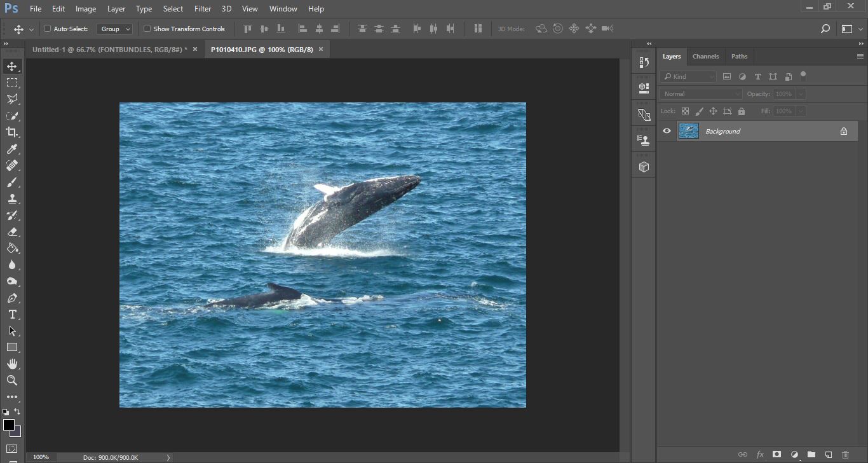This screenshot has height=463, width=868.
Task: Switch to the Channels tab
Action: click(705, 56)
